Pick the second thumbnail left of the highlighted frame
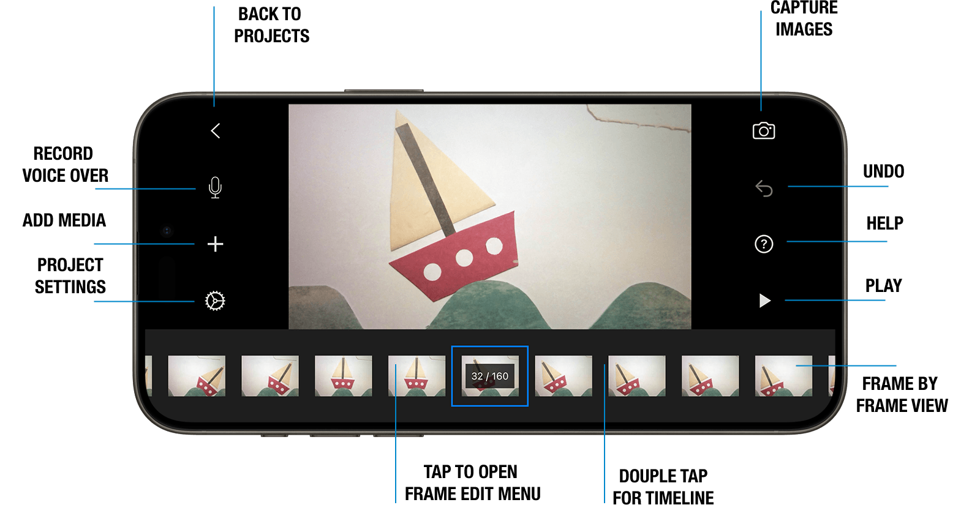The image size is (980, 505). 343,376
